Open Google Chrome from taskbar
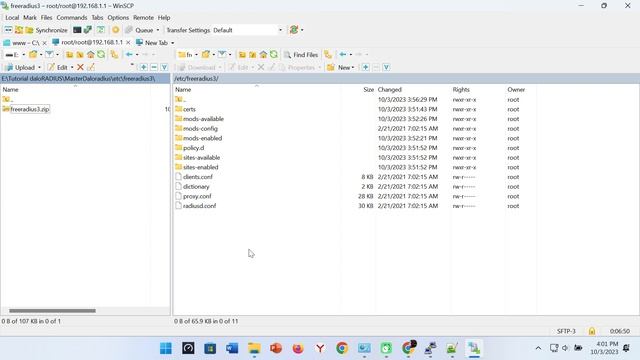640x360 pixels. (342, 348)
